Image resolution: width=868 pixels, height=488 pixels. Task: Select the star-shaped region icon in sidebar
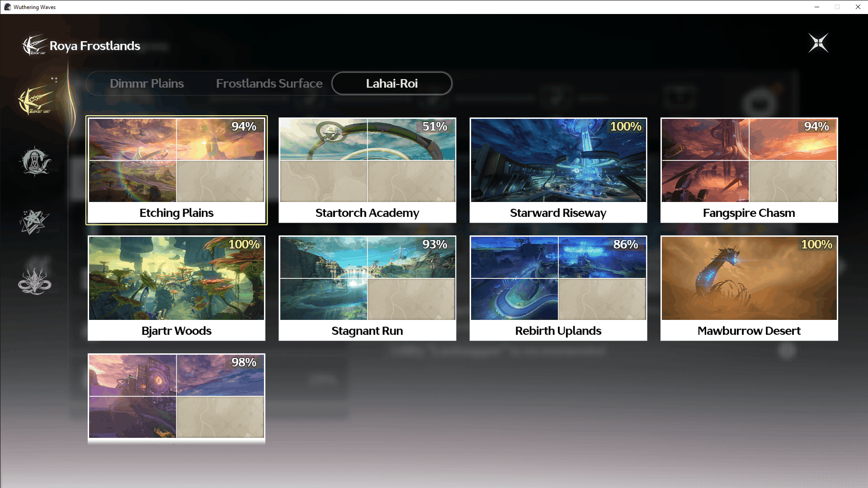point(35,221)
